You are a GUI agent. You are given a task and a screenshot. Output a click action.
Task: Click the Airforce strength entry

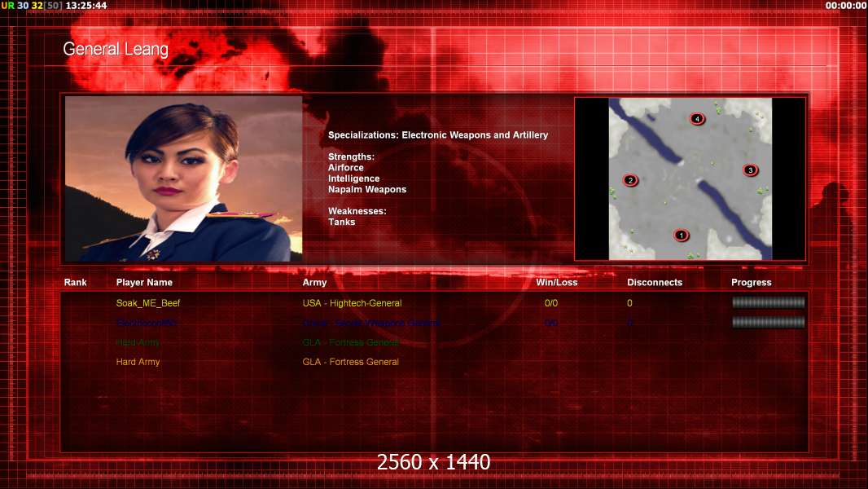tap(346, 167)
